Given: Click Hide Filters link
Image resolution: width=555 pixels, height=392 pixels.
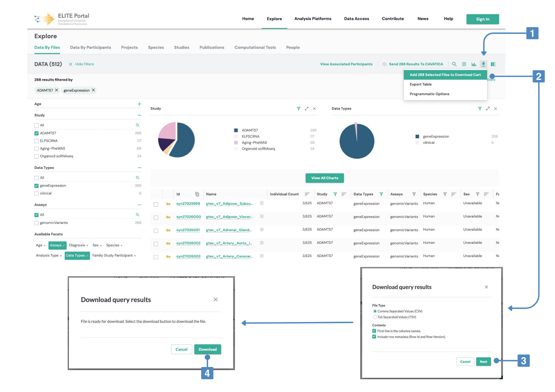Looking at the screenshot, I should 81,64.
